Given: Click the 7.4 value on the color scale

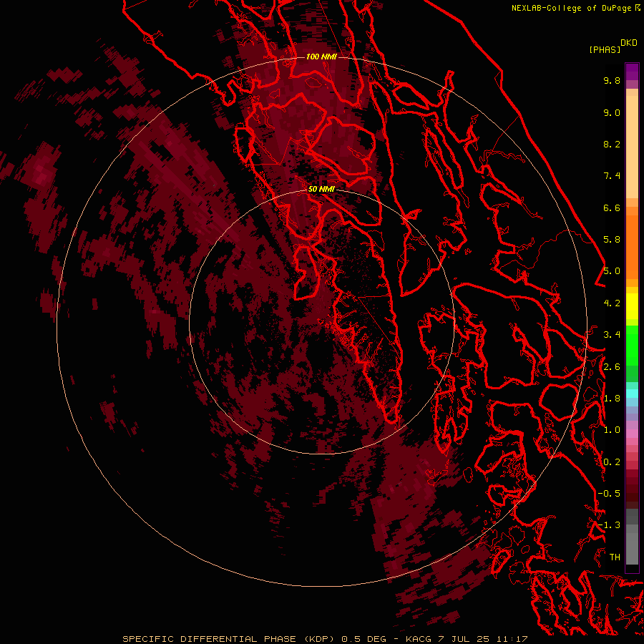Looking at the screenshot, I should [x=612, y=176].
